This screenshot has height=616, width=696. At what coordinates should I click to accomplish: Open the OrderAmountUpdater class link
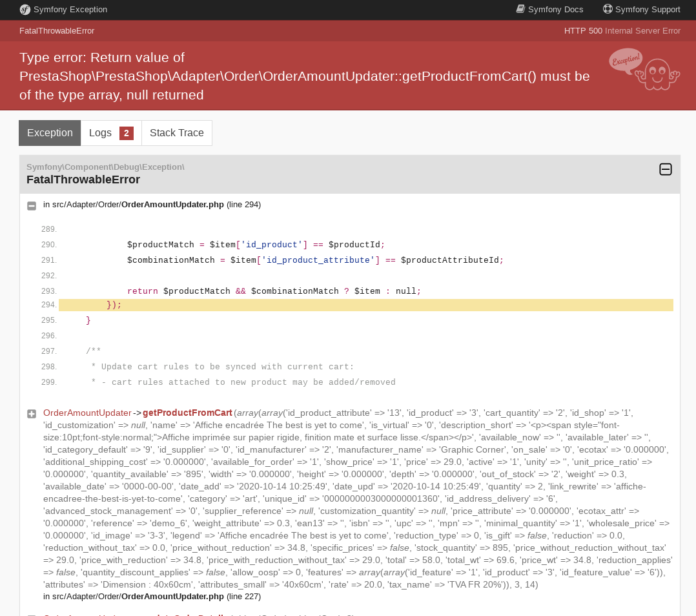87,413
